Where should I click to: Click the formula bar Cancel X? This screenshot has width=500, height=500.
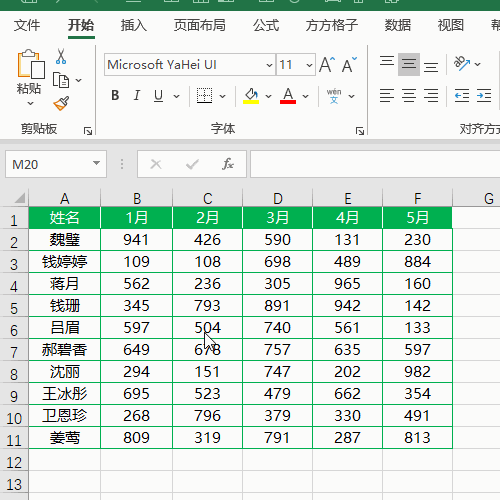pyautogui.click(x=156, y=164)
